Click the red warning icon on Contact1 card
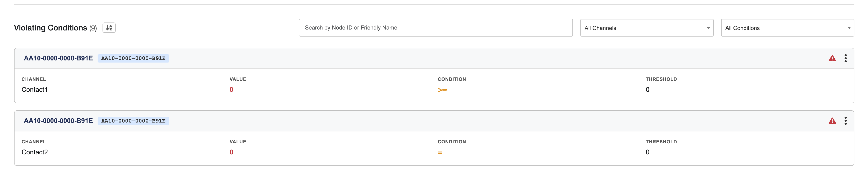Viewport: 868px width, 171px height. pyautogui.click(x=832, y=59)
